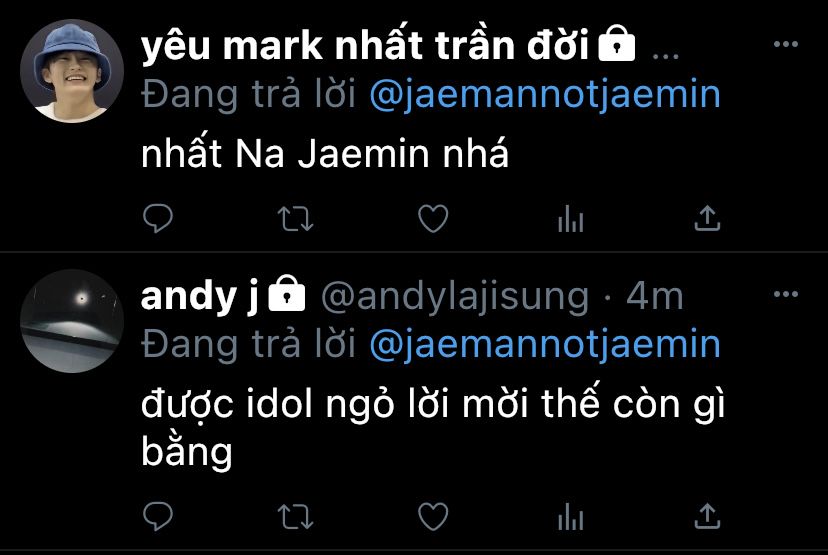Like the 'nhất Na Jaemin nhá' tweet

(x=433, y=218)
